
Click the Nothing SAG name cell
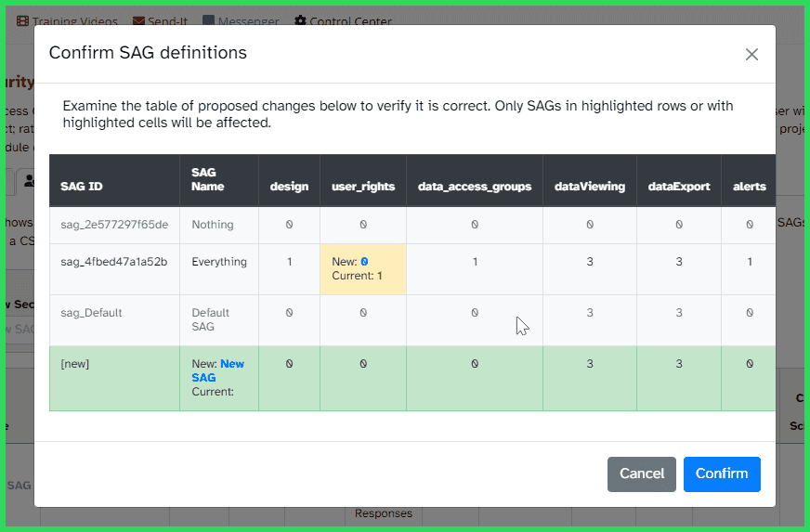tap(219, 225)
